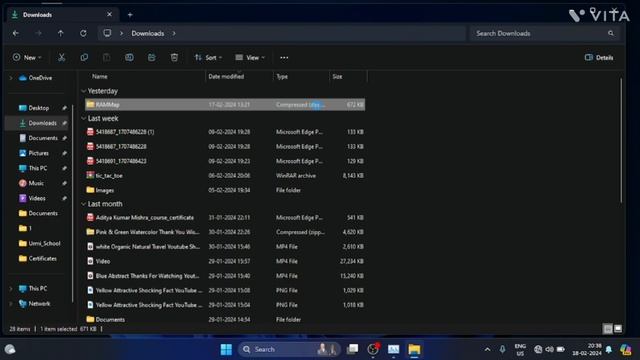
Task: Click the file list vertical scrollbar
Action: pos(621,140)
